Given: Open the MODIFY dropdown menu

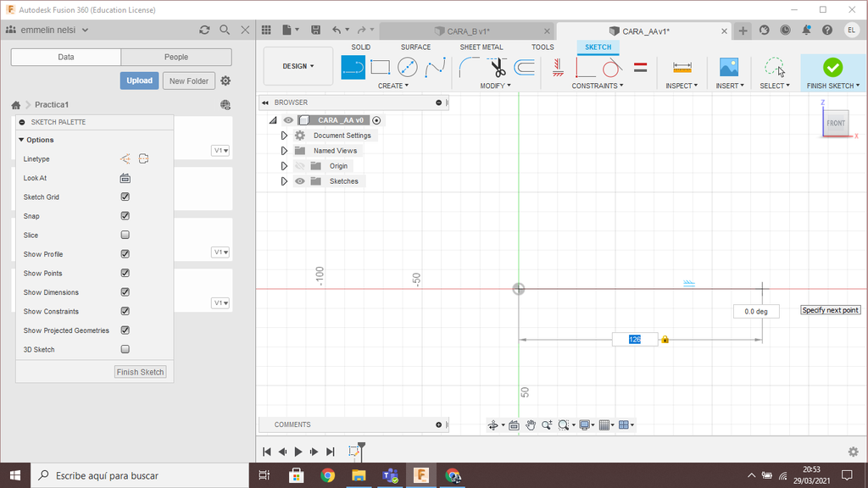Looking at the screenshot, I should 495,86.
